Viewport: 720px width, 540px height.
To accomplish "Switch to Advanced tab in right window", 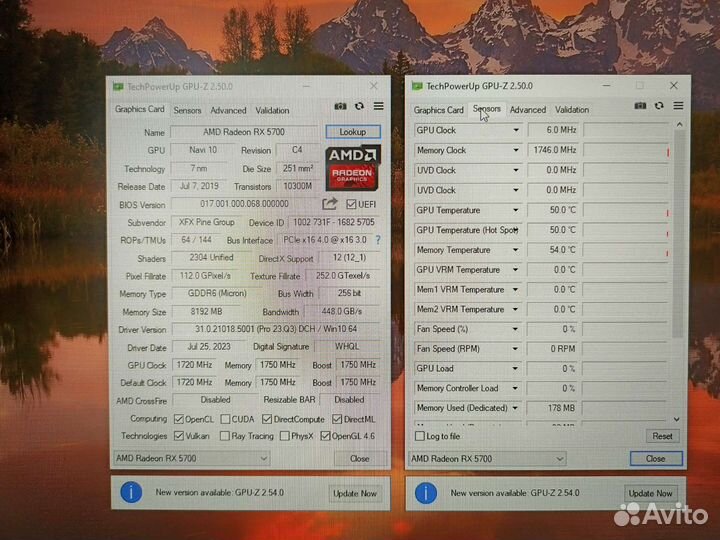I will pyautogui.click(x=528, y=110).
